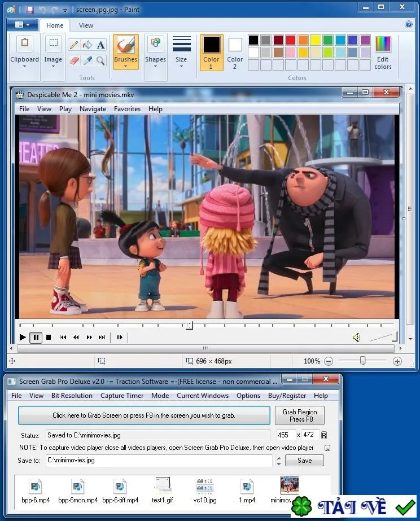Viewport: 420px width, 521px height.
Task: Select the Color picker eyedropper tool
Action: click(x=87, y=60)
